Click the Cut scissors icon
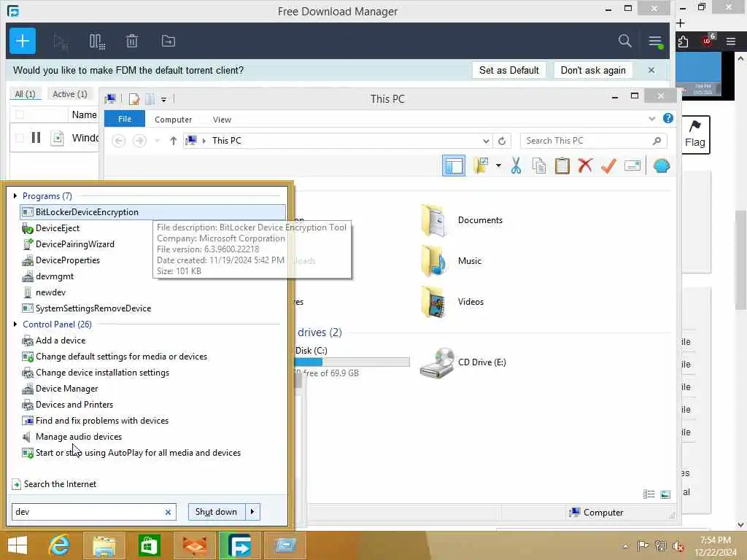 coord(516,166)
